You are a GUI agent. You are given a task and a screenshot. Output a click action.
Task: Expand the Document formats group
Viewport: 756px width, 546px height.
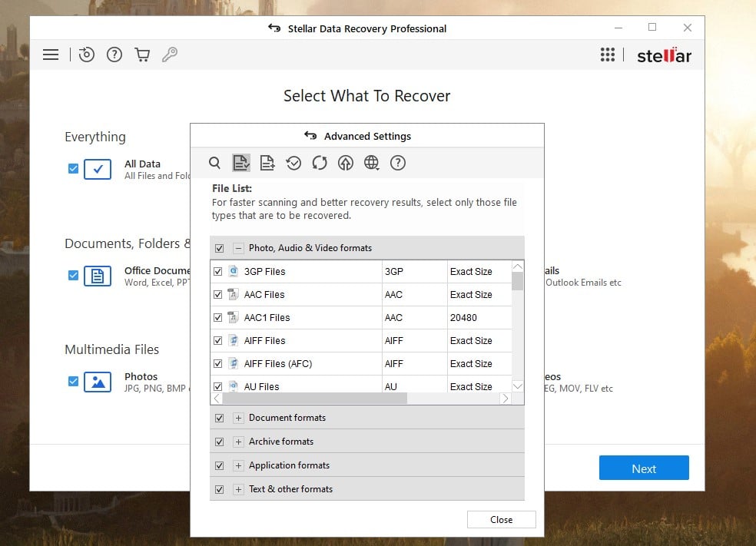point(238,418)
